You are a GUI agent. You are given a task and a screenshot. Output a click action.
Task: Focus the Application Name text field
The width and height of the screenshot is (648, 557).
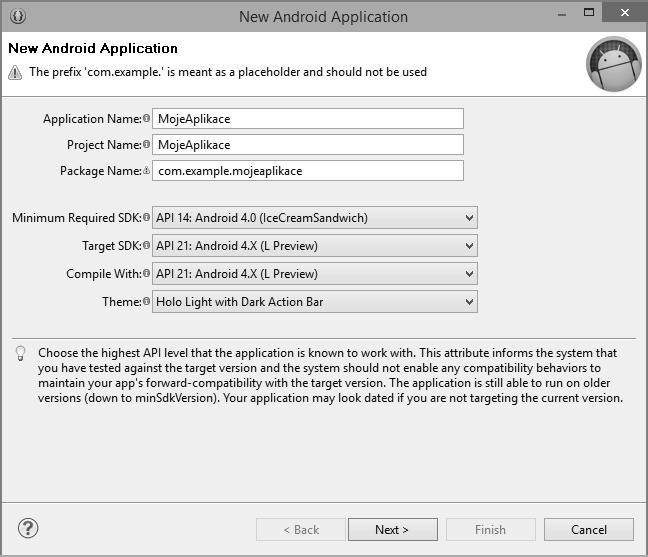(308, 119)
